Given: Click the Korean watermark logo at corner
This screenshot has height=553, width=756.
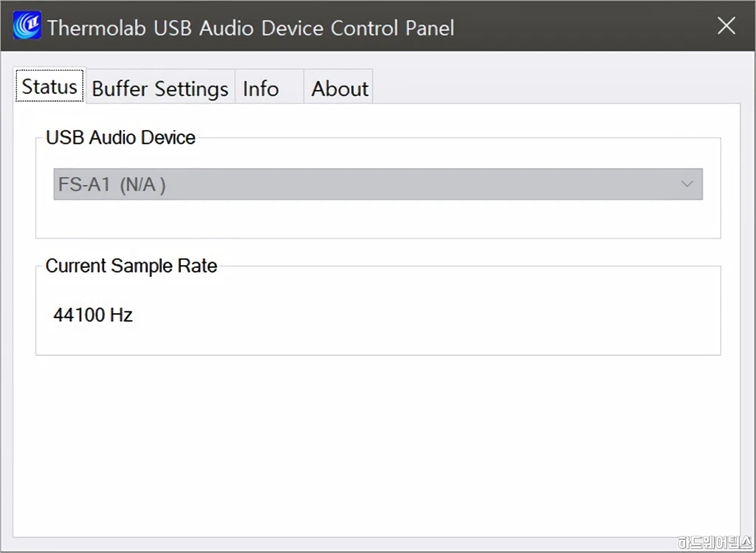Looking at the screenshot, I should point(715,543).
